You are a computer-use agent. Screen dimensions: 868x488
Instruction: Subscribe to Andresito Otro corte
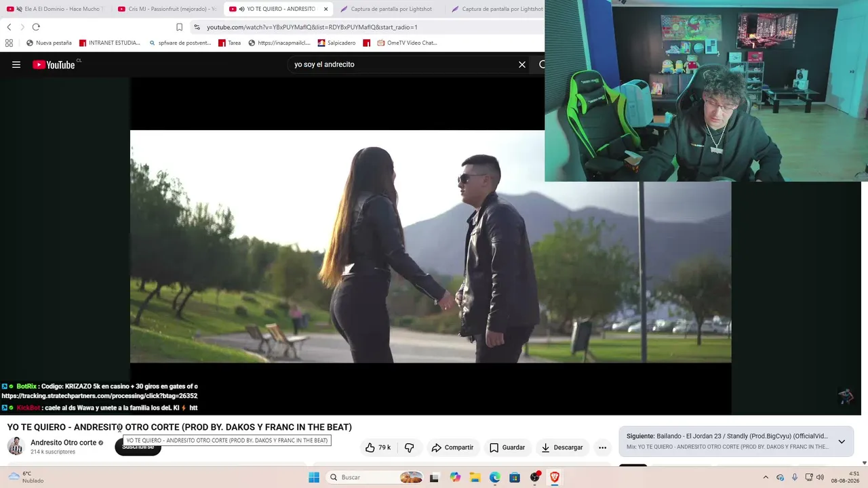[138, 447]
